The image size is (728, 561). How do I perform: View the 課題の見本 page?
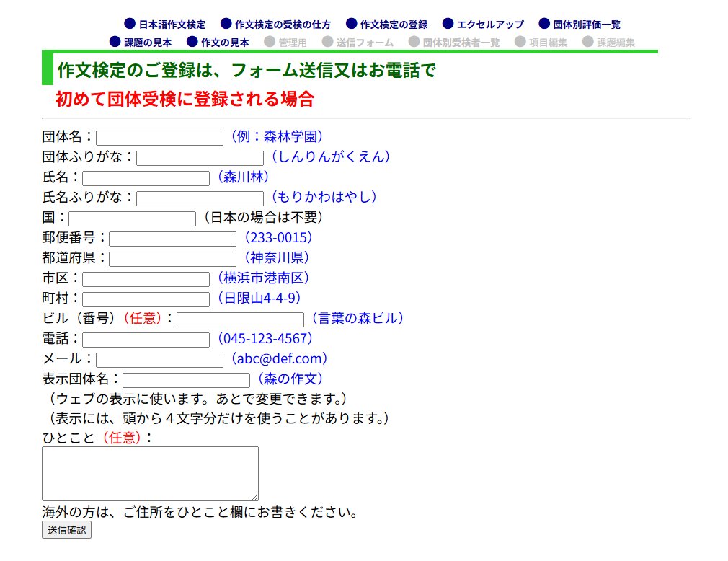click(x=148, y=43)
